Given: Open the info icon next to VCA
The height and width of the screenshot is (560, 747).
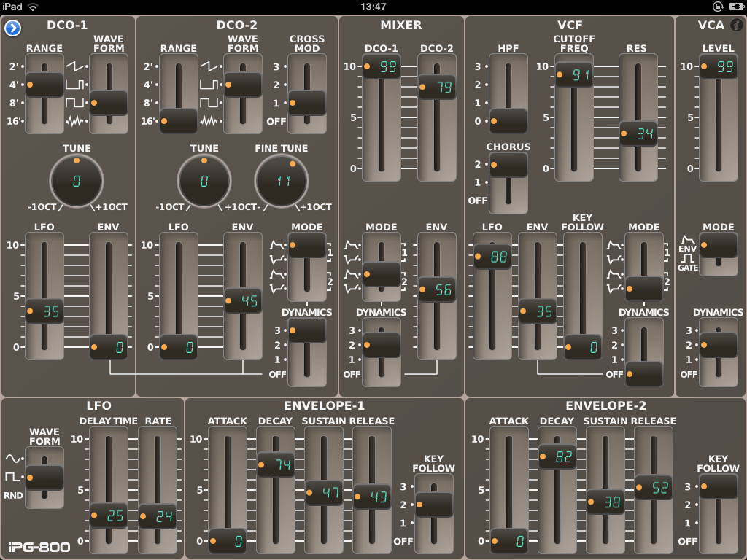Looking at the screenshot, I should point(736,26).
